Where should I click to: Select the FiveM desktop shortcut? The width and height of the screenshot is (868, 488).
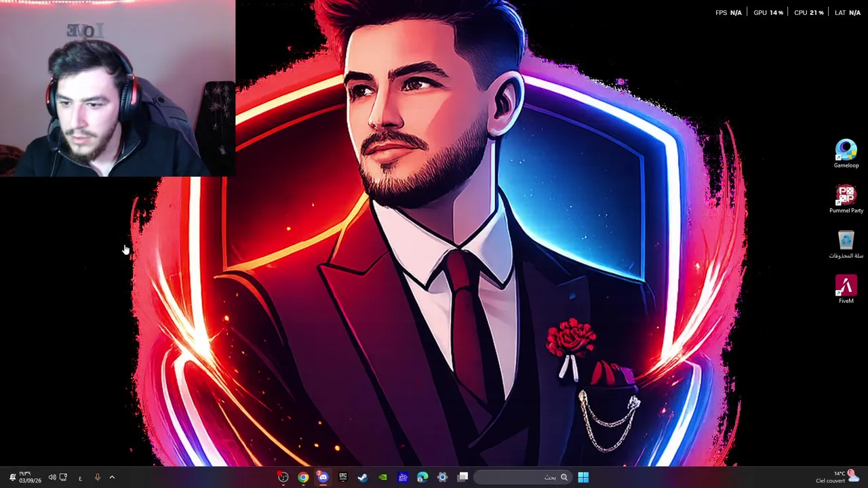846,289
